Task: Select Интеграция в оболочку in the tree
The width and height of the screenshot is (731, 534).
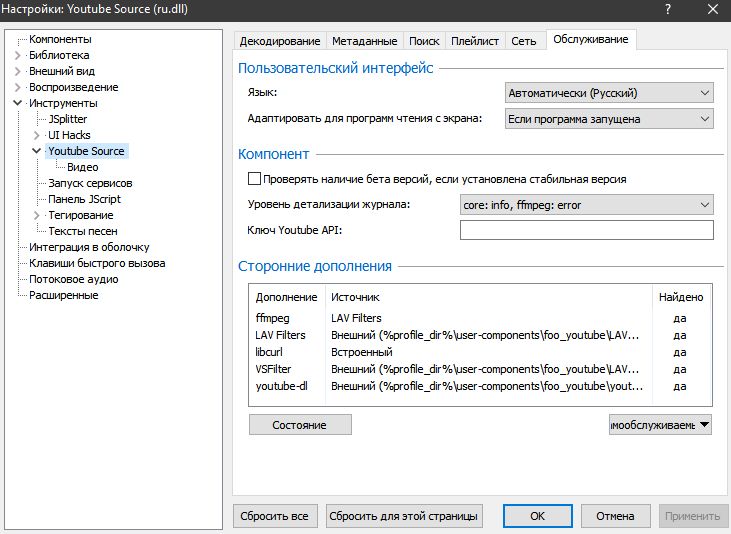Action: click(90, 247)
